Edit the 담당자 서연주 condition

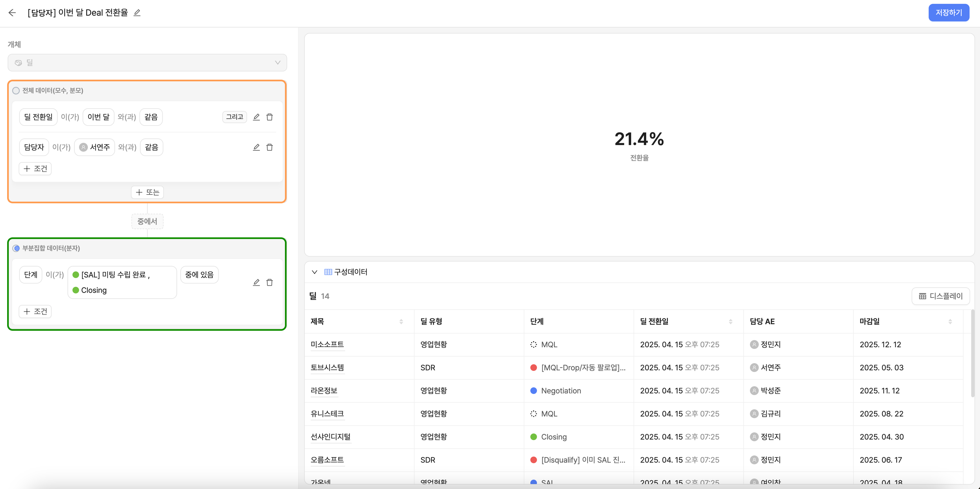tap(256, 147)
